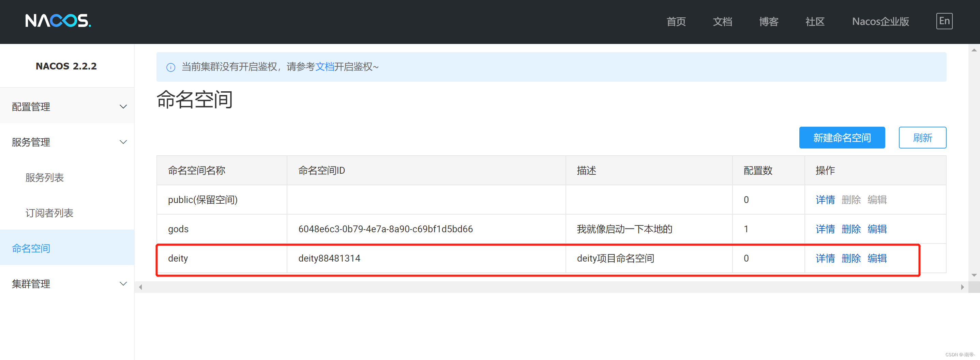Click the gods namespace name cell
The height and width of the screenshot is (360, 980).
[222, 229]
